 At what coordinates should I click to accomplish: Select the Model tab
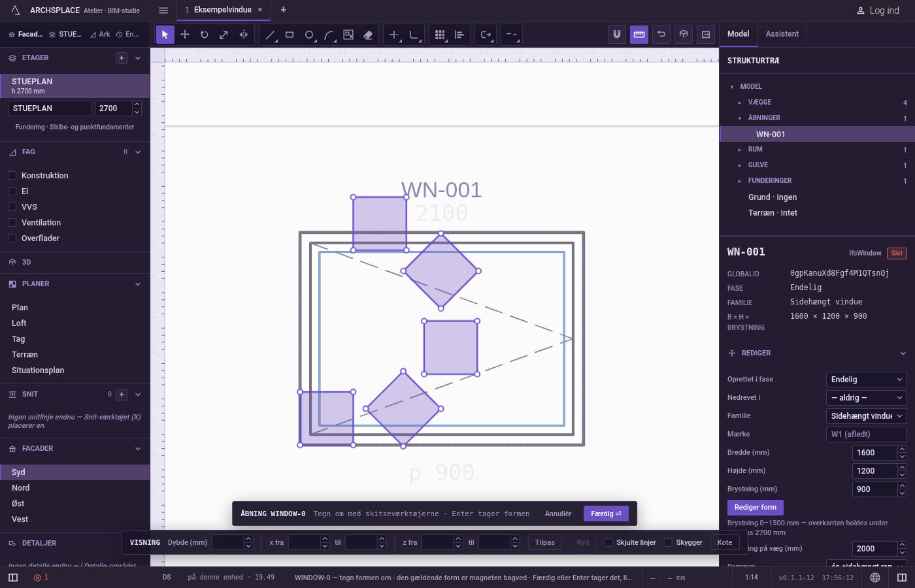[739, 34]
